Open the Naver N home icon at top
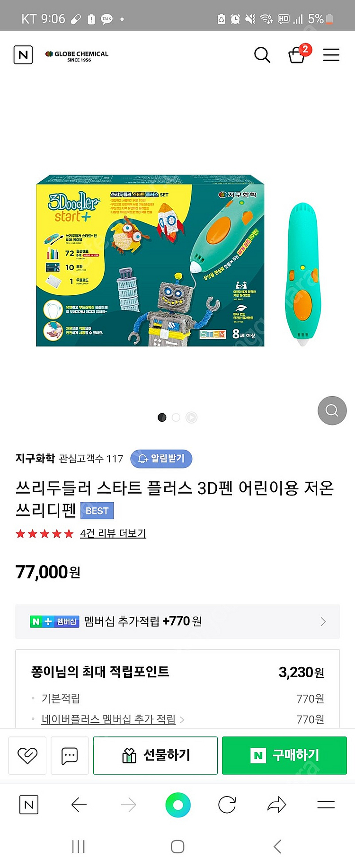355x868 pixels. 23,55
